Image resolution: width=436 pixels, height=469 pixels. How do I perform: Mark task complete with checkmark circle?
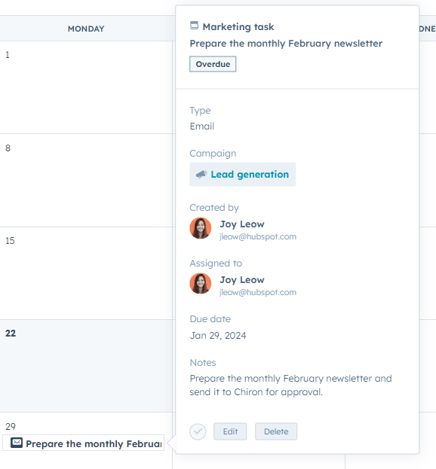tap(198, 432)
